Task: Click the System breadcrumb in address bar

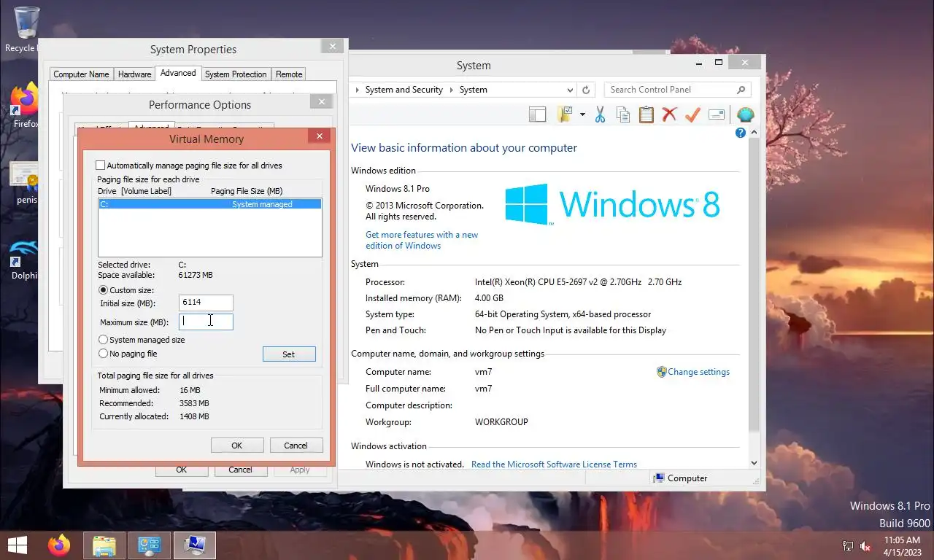Action: point(473,90)
